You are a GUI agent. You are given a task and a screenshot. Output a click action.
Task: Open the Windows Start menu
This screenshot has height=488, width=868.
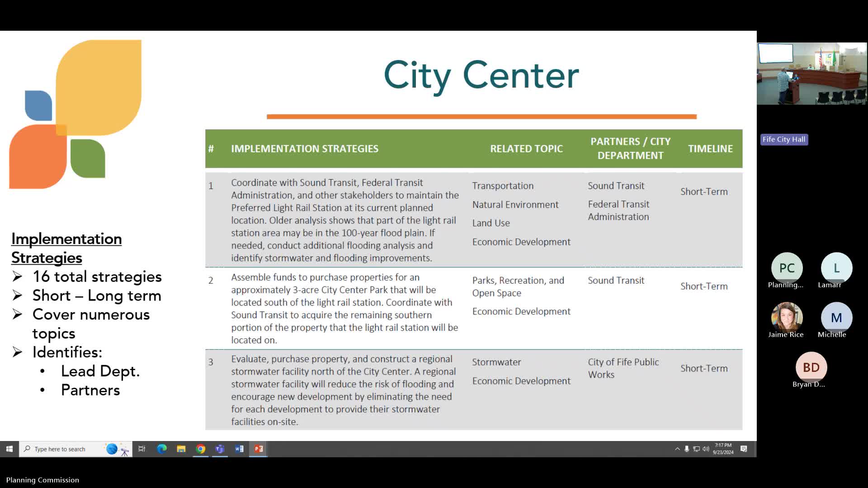pyautogui.click(x=9, y=449)
